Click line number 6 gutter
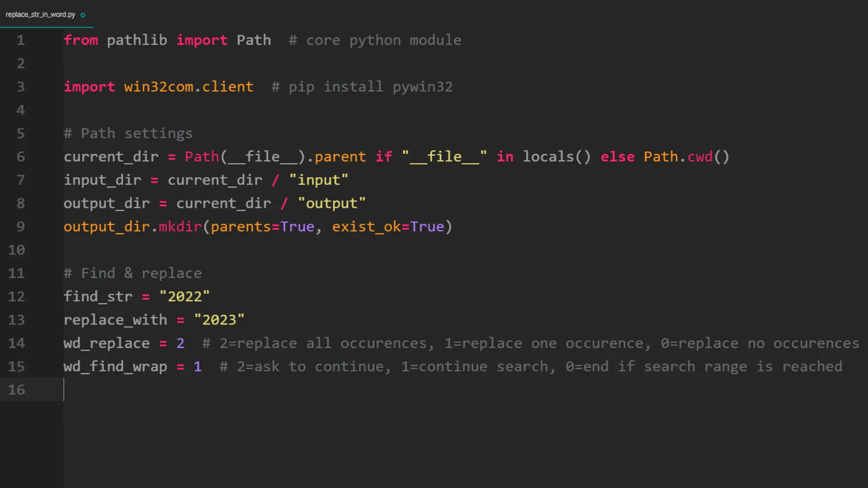 (x=20, y=157)
